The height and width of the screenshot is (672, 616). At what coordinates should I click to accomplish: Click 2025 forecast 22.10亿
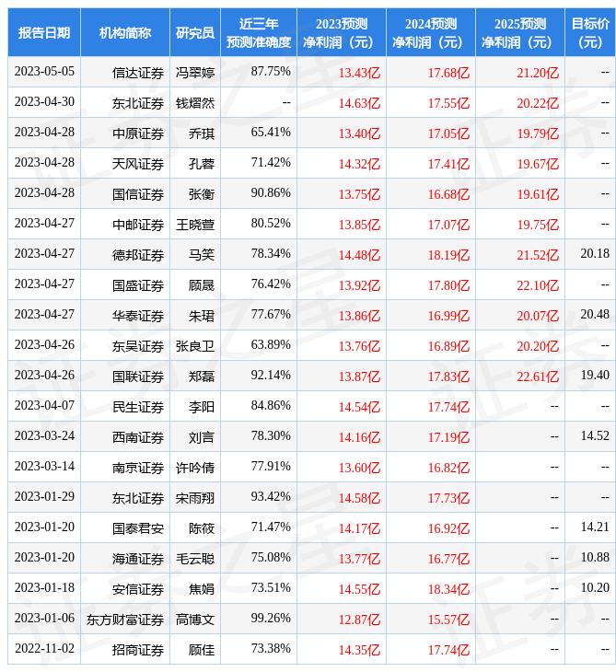[538, 286]
